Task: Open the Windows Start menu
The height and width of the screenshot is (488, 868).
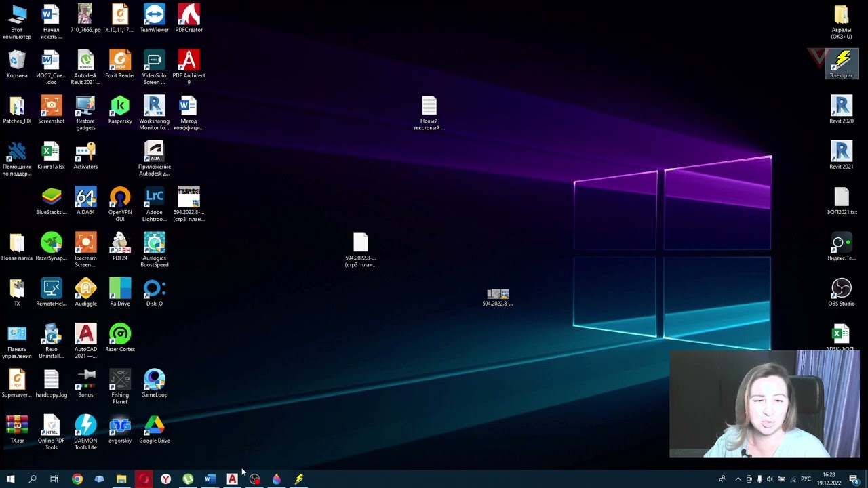Action: click(x=10, y=479)
